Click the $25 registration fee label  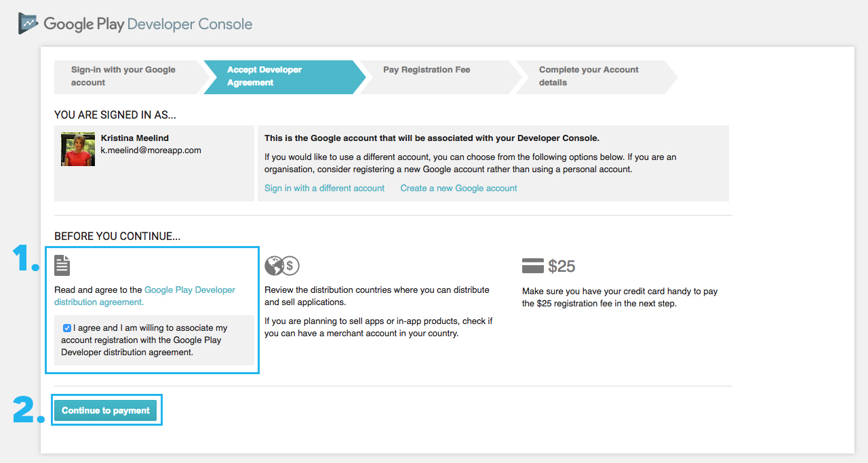tap(561, 266)
